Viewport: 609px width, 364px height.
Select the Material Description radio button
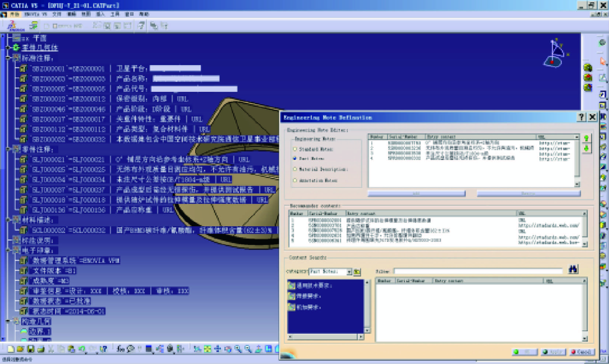tap(295, 169)
